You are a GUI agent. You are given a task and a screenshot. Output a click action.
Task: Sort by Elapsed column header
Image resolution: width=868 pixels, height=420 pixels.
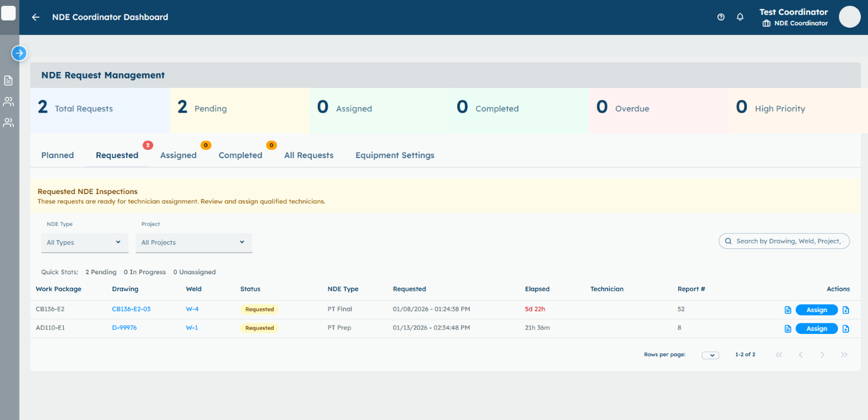[537, 289]
